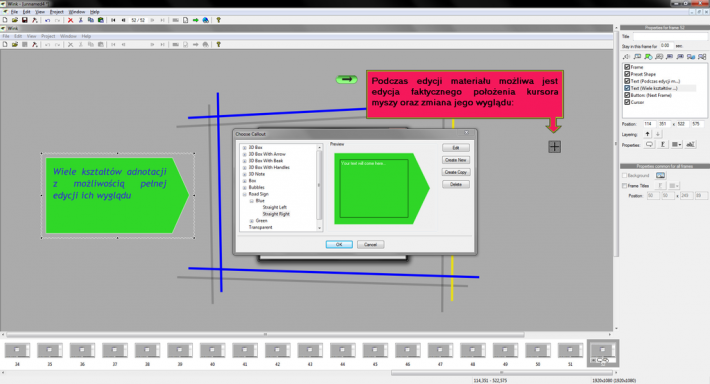Click the Create New callout button
710x384 pixels.
456,160
